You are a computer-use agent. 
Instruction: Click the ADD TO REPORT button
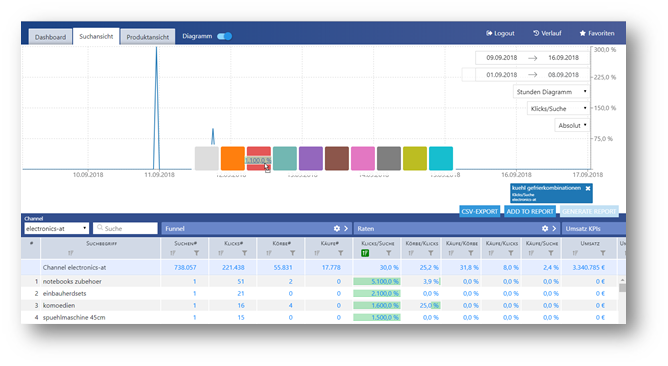tap(530, 211)
